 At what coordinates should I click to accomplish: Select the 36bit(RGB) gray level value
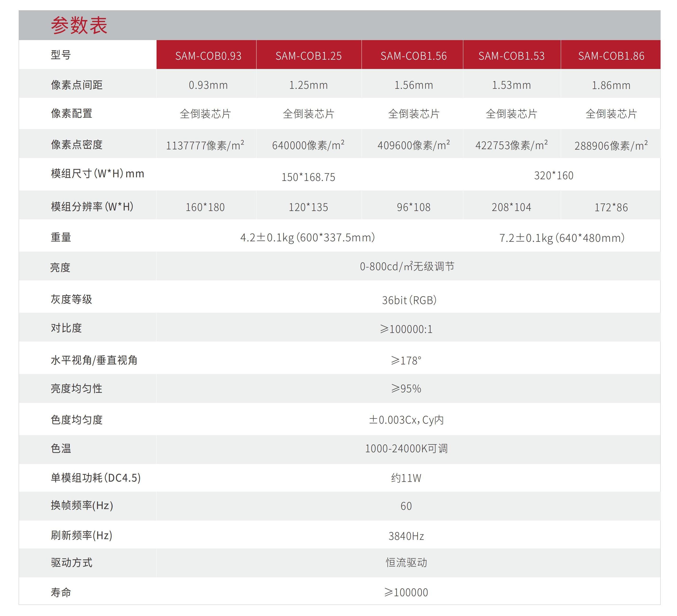click(409, 300)
